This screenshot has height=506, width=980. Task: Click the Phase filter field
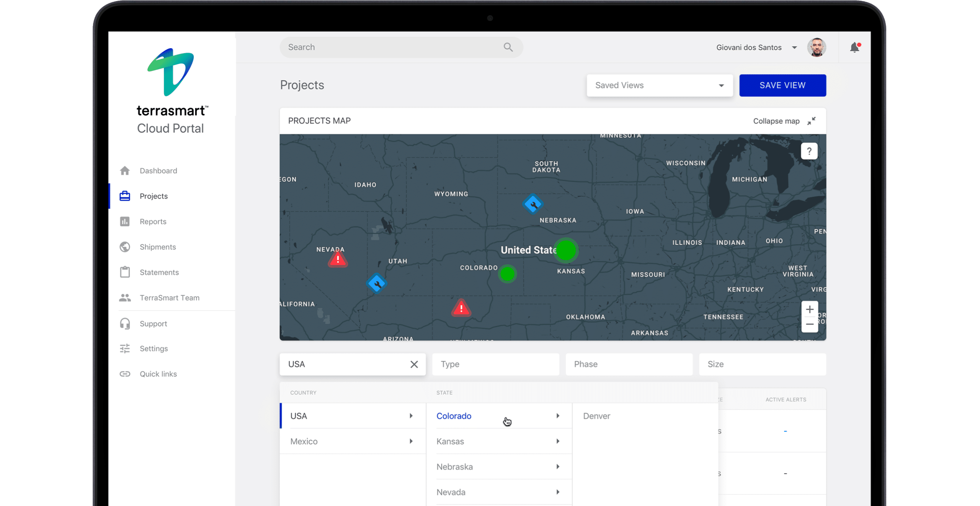tap(629, 364)
